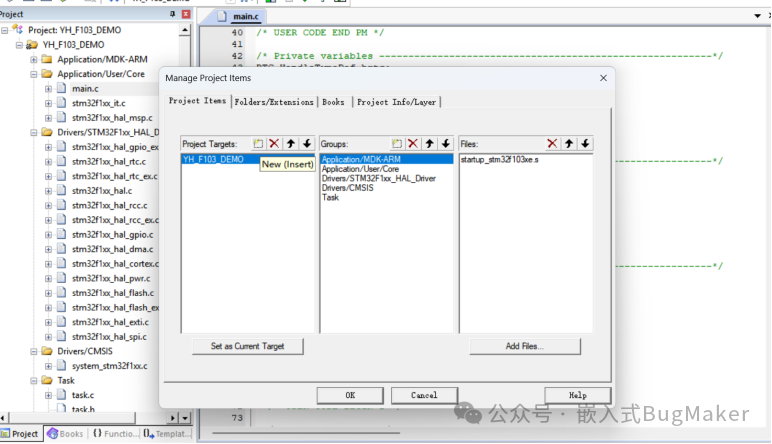
Task: Move selected file down in Files list
Action: point(585,144)
